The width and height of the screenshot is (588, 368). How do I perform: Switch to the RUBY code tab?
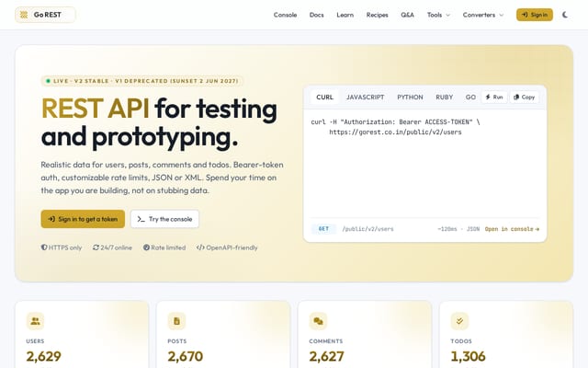(445, 97)
